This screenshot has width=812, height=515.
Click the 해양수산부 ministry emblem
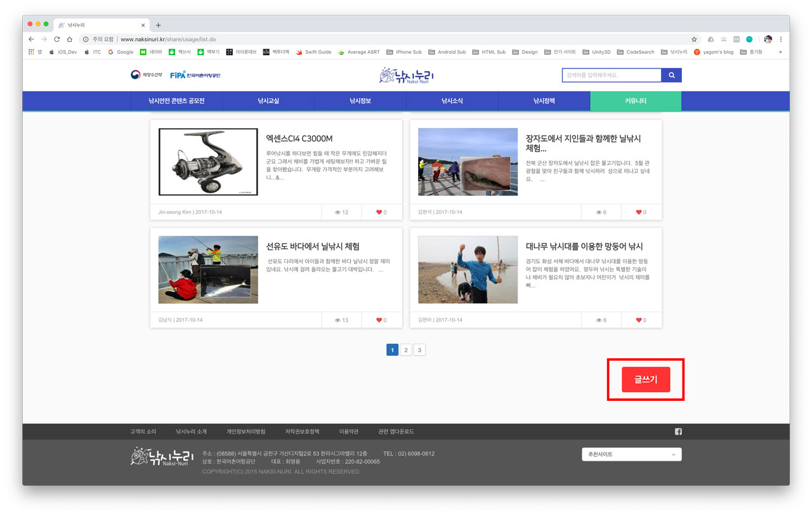[145, 74]
